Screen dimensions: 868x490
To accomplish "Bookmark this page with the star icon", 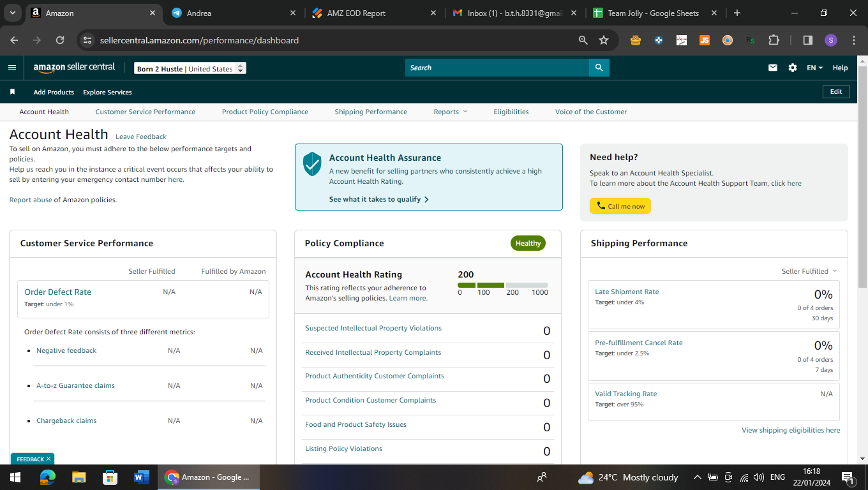I will tap(604, 40).
